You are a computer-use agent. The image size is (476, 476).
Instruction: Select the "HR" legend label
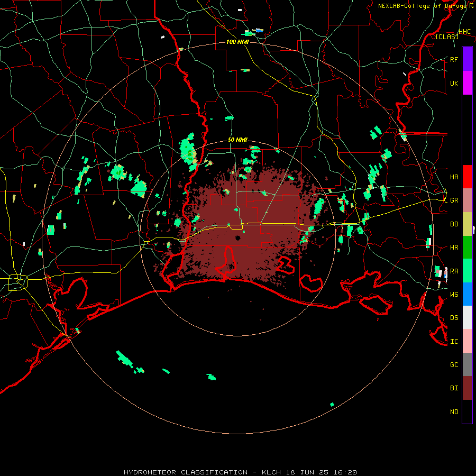[x=454, y=248]
